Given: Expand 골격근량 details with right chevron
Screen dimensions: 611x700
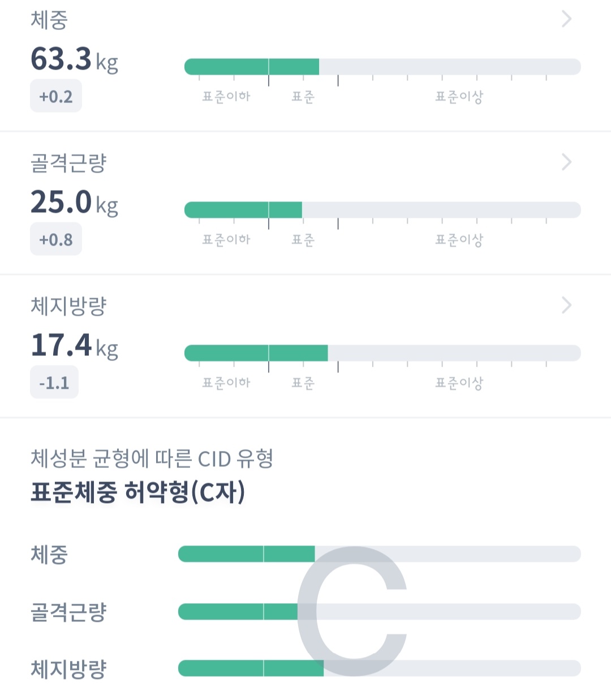Looking at the screenshot, I should pyautogui.click(x=566, y=162).
